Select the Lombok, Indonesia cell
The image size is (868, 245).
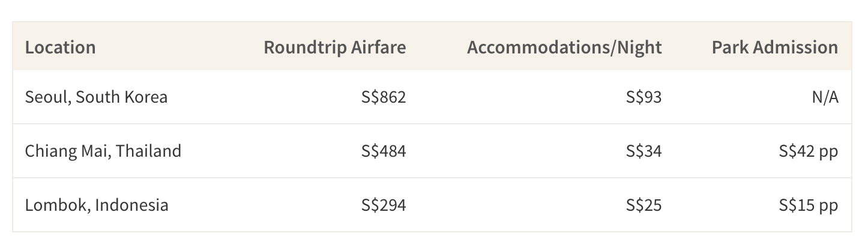click(x=97, y=205)
